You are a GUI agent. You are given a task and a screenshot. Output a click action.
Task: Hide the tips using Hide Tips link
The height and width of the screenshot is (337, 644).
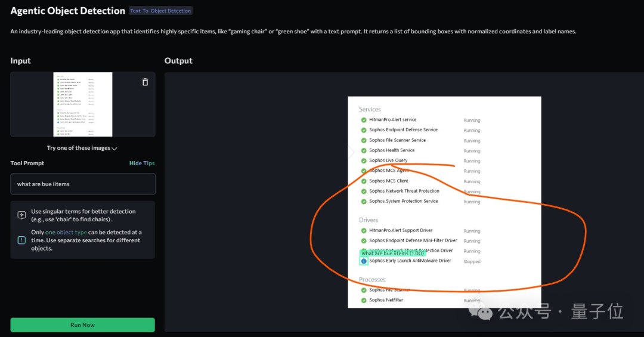142,163
